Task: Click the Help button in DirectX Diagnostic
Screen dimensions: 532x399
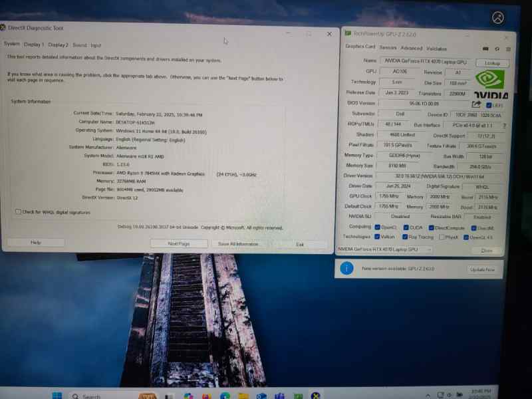Action: 36,242
